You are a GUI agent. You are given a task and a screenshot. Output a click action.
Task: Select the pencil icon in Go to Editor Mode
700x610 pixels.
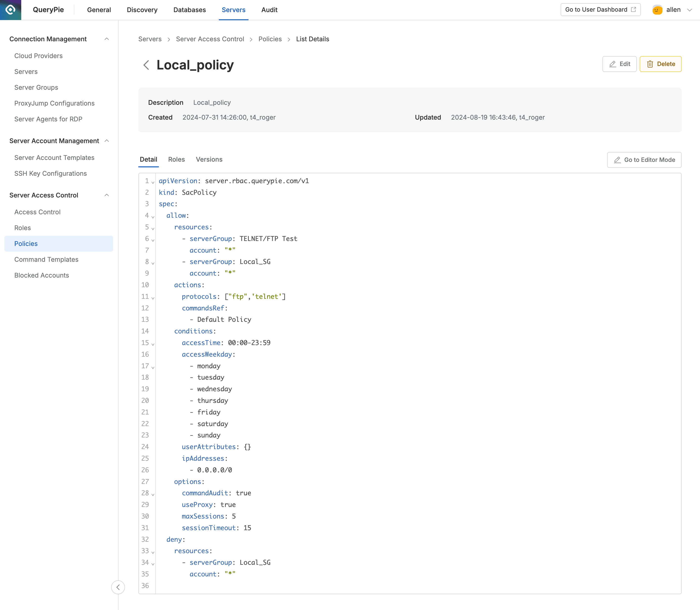pyautogui.click(x=617, y=160)
